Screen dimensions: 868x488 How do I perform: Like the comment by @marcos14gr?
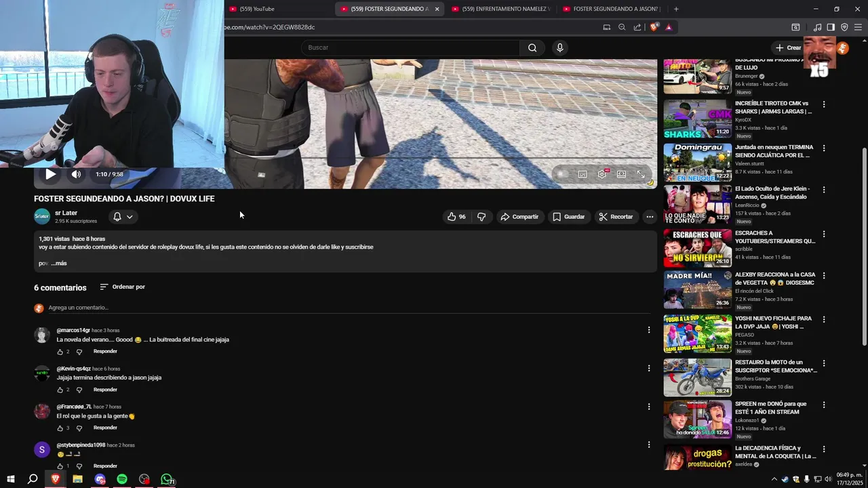tap(60, 352)
